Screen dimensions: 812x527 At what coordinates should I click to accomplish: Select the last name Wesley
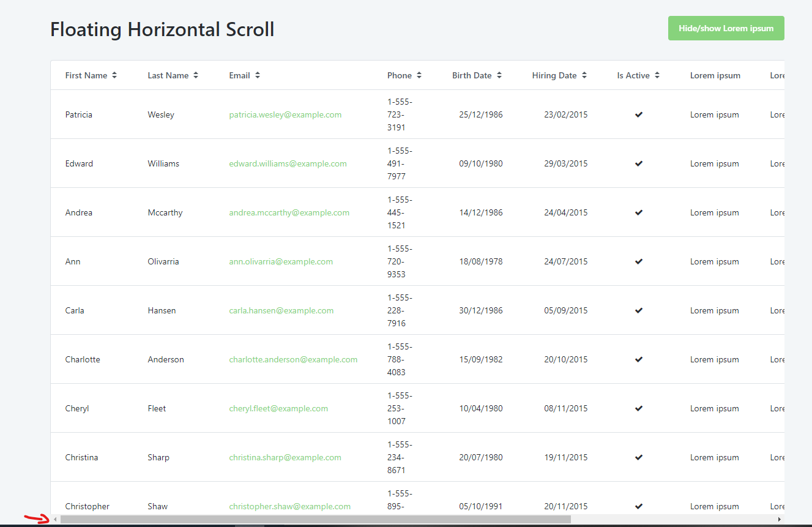[x=161, y=114]
